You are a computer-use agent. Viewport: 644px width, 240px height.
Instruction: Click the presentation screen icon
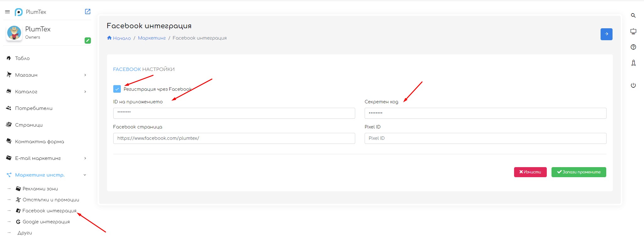pyautogui.click(x=633, y=31)
